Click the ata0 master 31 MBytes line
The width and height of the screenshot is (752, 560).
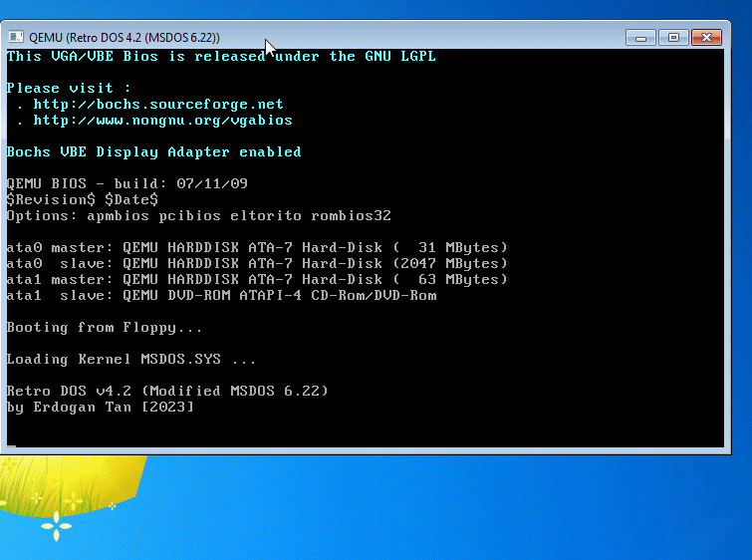257,248
